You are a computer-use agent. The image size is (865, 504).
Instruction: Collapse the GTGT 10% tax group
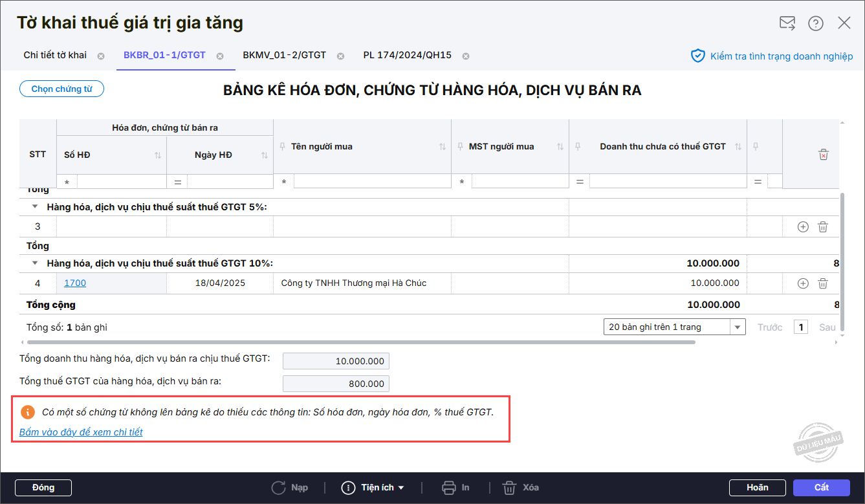click(35, 264)
